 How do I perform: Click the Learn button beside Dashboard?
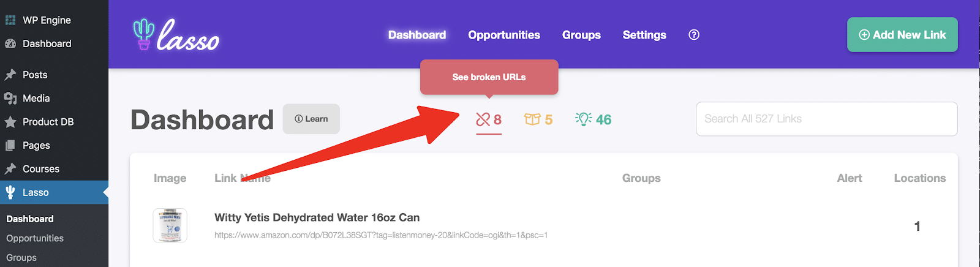point(311,119)
